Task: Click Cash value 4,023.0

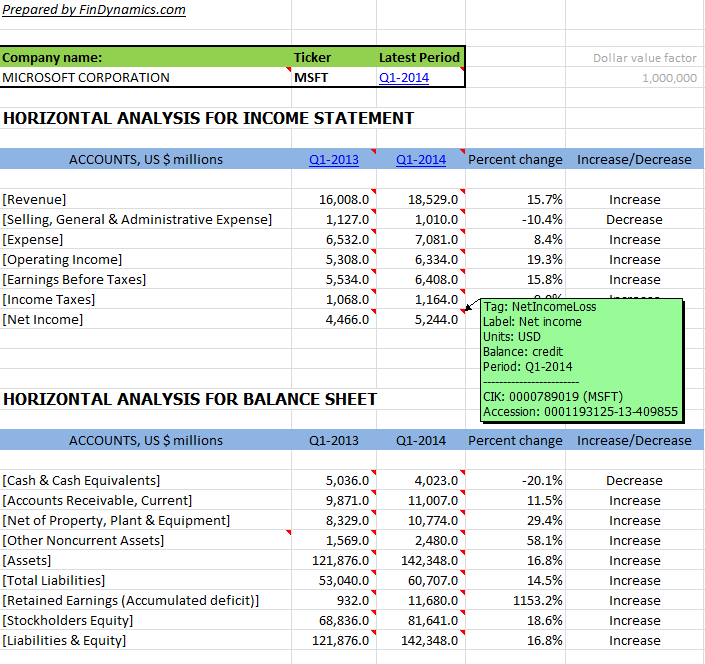Action: 436,481
